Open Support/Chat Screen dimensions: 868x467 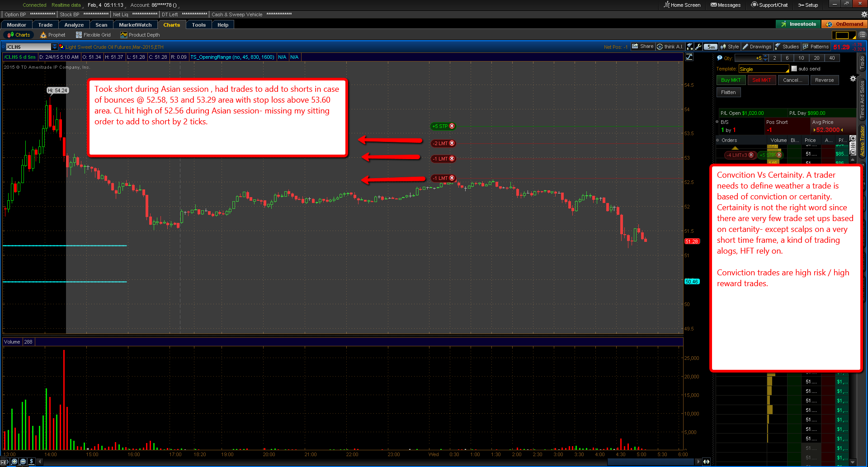pyautogui.click(x=769, y=5)
